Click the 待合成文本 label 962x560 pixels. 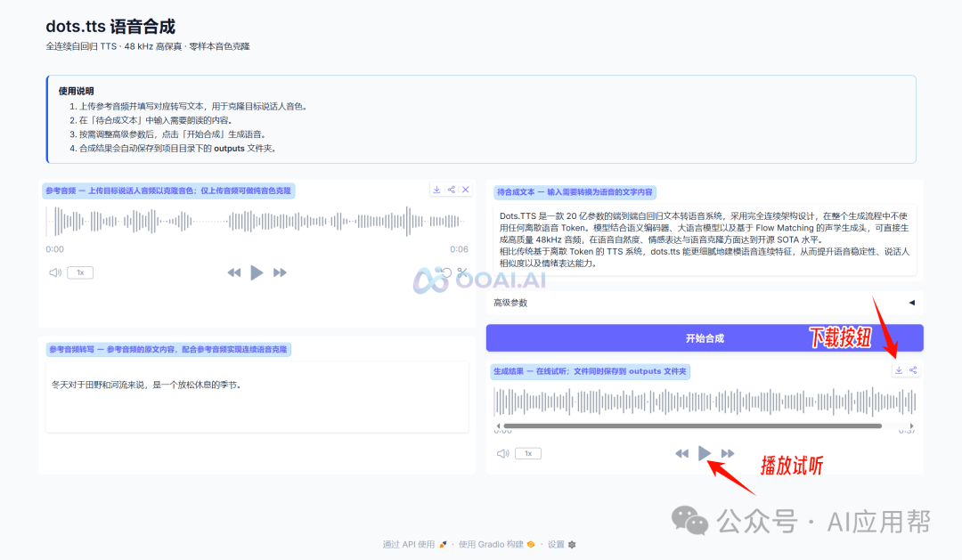point(575,192)
